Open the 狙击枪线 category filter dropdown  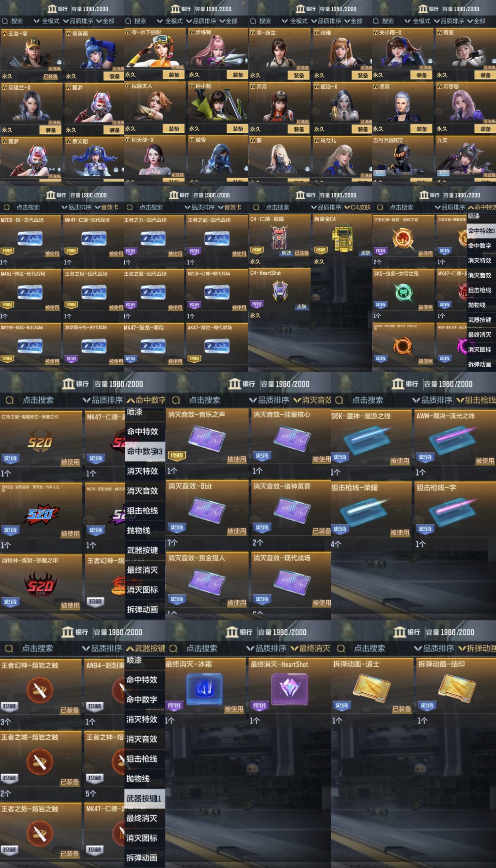(476, 400)
